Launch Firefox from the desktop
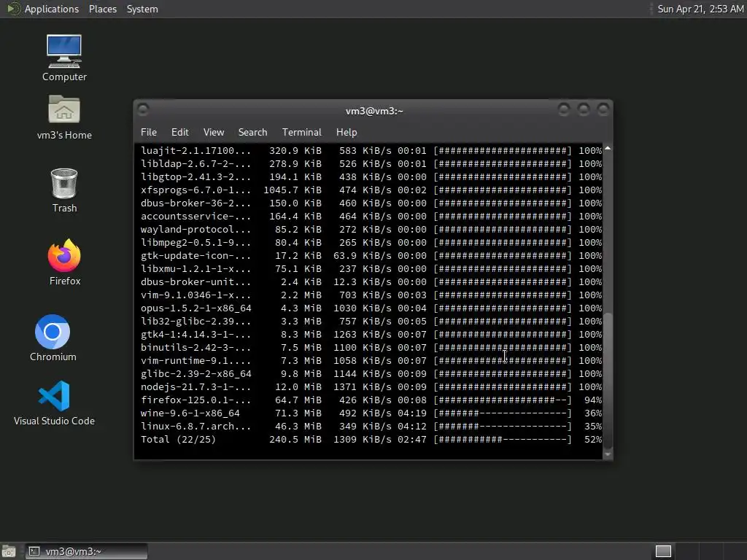Screen dimensions: 747x560 [64, 262]
